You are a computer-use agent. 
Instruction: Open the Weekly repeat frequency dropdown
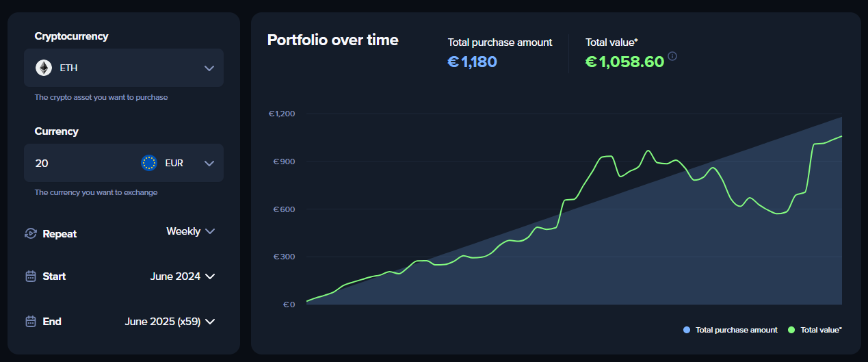pos(190,231)
